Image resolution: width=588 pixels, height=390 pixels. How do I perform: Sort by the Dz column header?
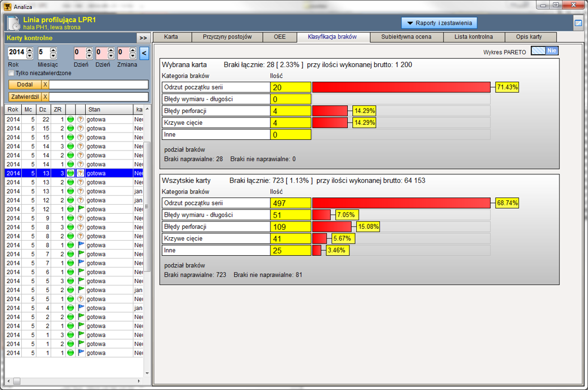43,110
